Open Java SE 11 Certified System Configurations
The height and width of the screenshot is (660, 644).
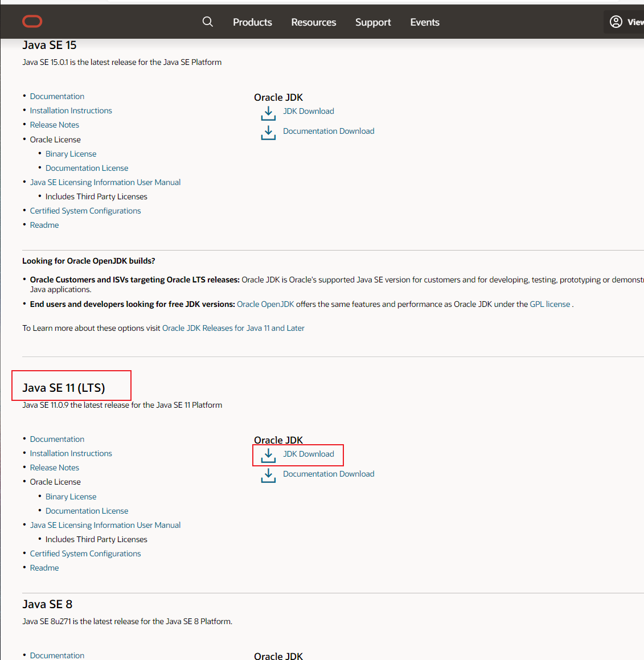coord(85,554)
